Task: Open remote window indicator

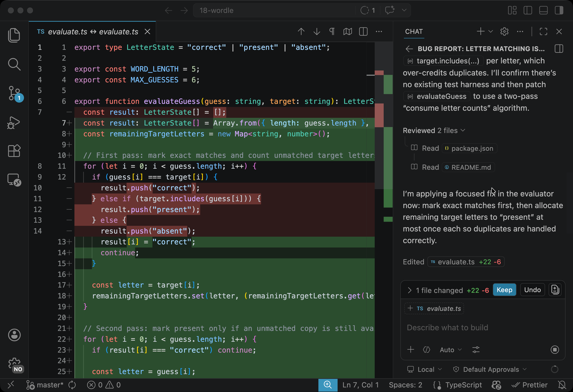Action: [11, 385]
